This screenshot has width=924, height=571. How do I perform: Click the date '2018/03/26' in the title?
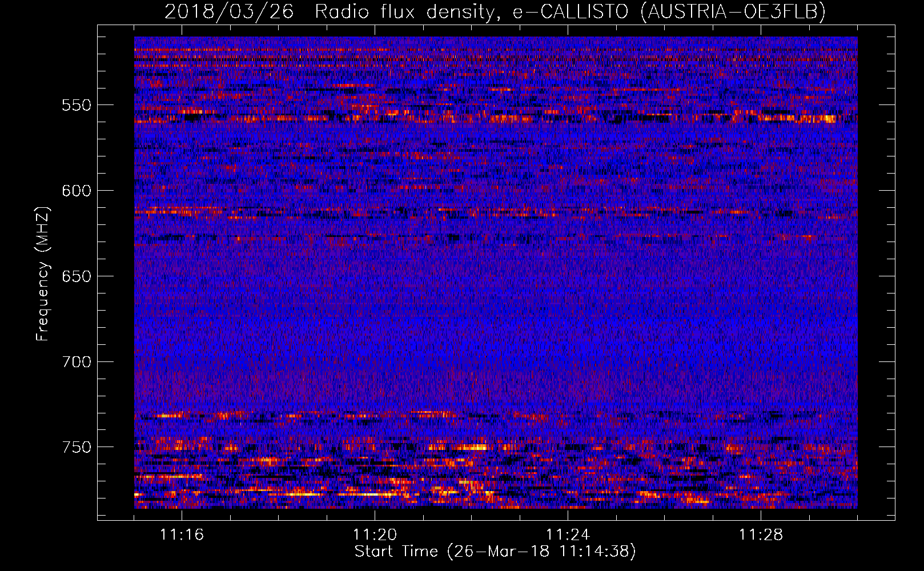click(x=230, y=12)
